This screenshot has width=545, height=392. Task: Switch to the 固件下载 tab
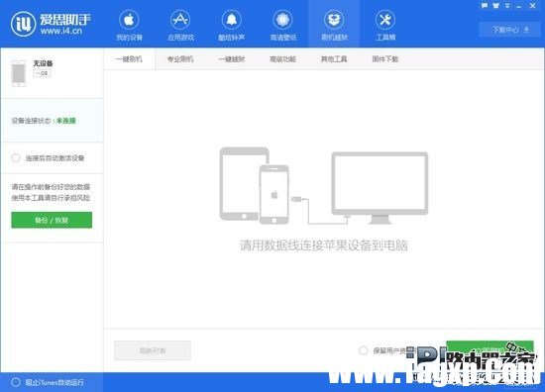[385, 59]
